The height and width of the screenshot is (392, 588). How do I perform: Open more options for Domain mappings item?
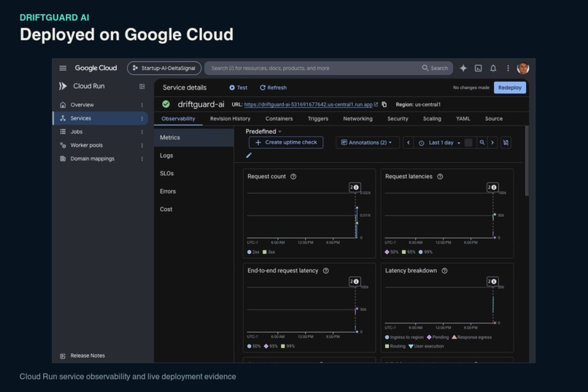click(142, 159)
